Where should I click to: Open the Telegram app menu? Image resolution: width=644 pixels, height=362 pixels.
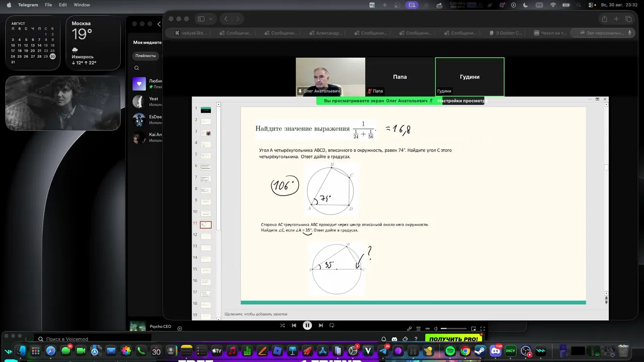[x=28, y=5]
